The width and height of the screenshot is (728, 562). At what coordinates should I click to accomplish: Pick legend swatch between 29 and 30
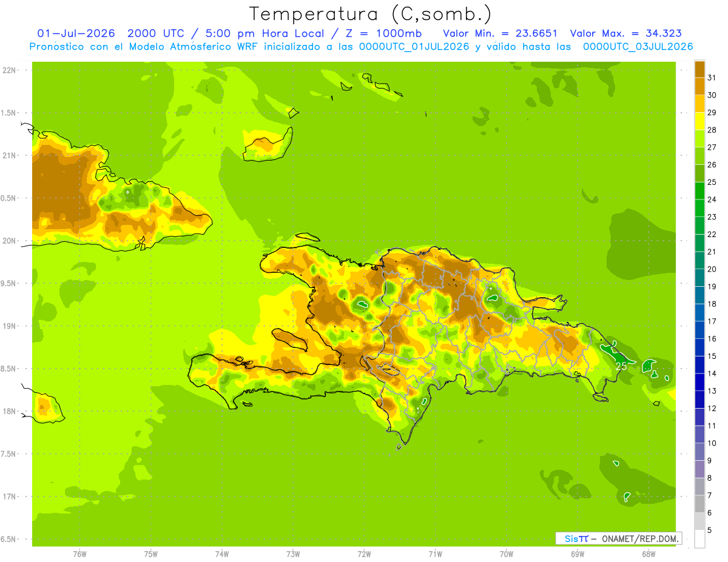699,103
